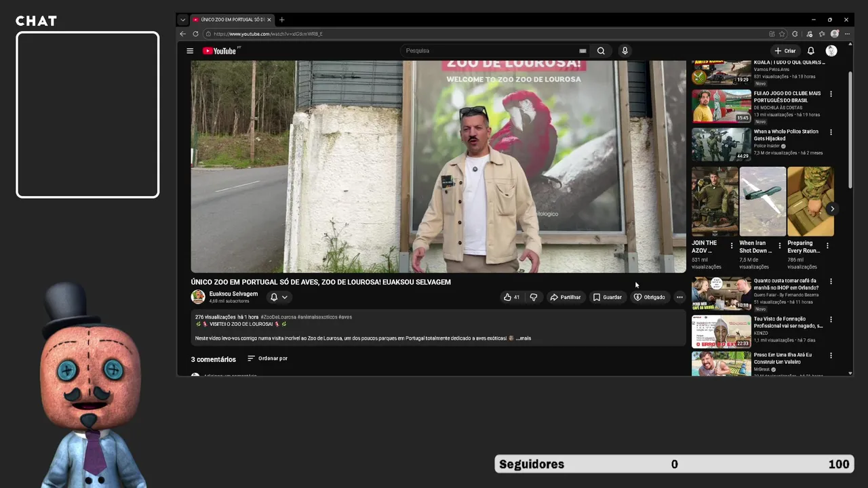Open options for When Iran Shot Down short
Image resolution: width=868 pixels, height=488 pixels.
coord(779,245)
